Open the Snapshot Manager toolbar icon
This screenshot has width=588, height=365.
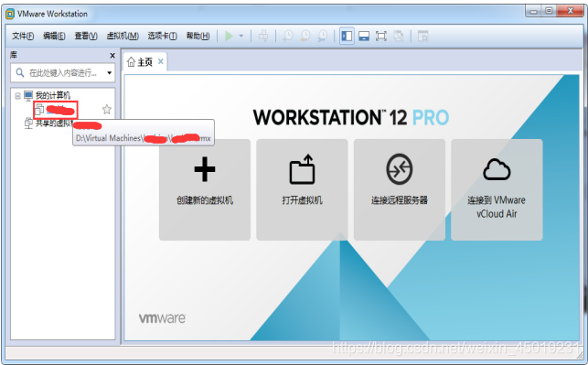[323, 36]
